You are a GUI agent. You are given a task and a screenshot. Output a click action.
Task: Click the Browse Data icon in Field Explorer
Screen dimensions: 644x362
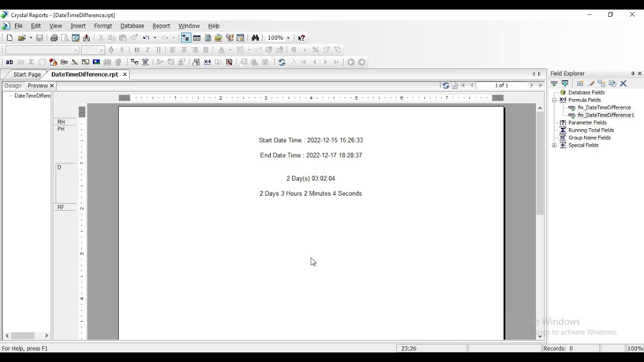(565, 83)
